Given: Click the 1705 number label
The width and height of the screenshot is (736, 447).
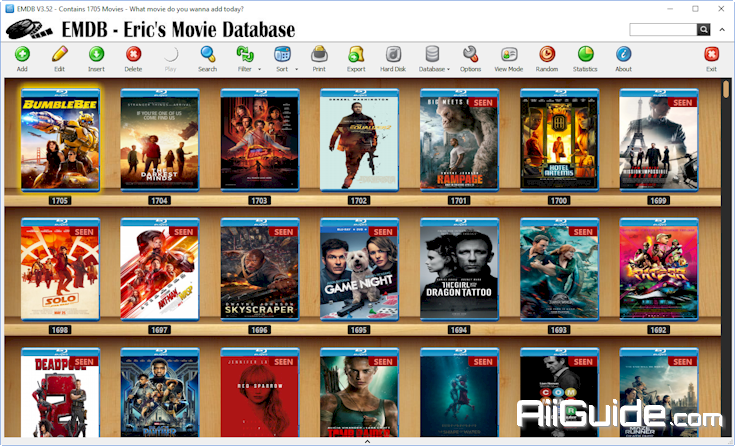Looking at the screenshot, I should point(60,200).
